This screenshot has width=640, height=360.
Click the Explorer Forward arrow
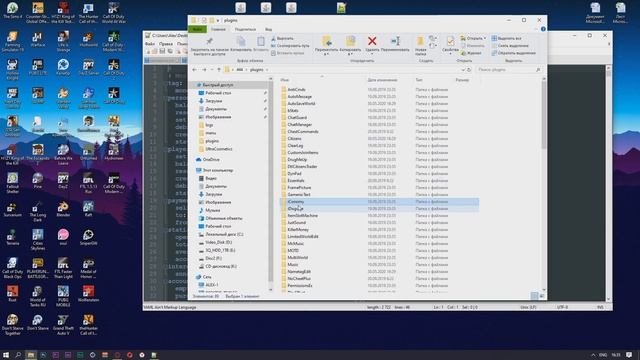pos(204,70)
